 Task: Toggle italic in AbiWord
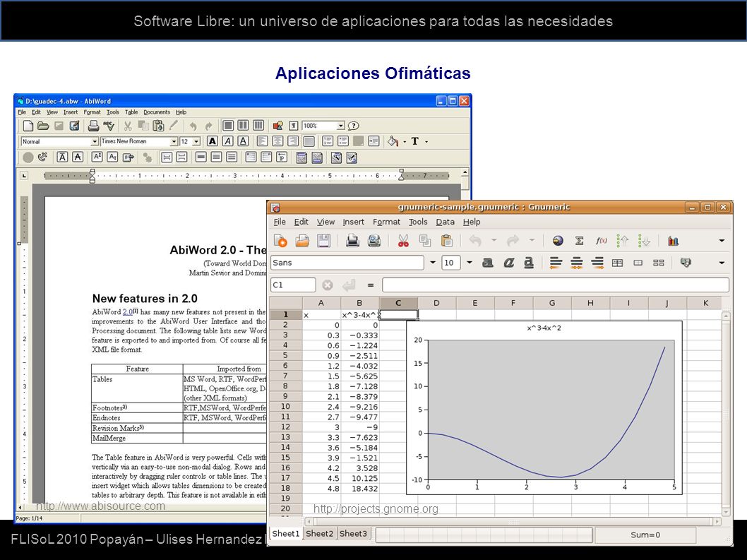click(228, 141)
